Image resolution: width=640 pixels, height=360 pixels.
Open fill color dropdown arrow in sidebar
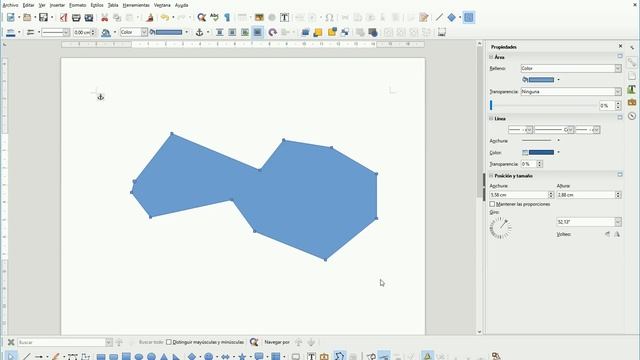tap(558, 80)
